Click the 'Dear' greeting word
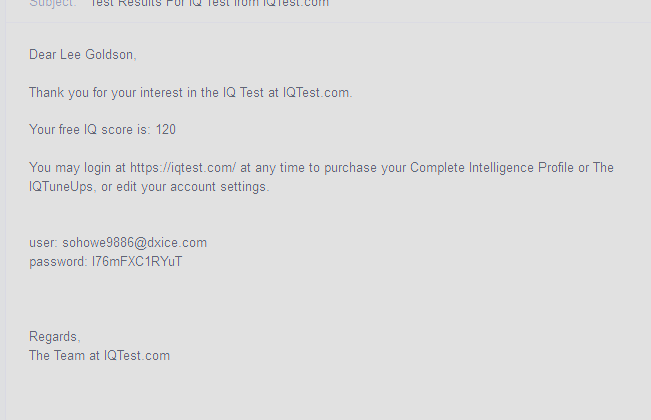Viewport: 651px width, 420px height. point(43,54)
